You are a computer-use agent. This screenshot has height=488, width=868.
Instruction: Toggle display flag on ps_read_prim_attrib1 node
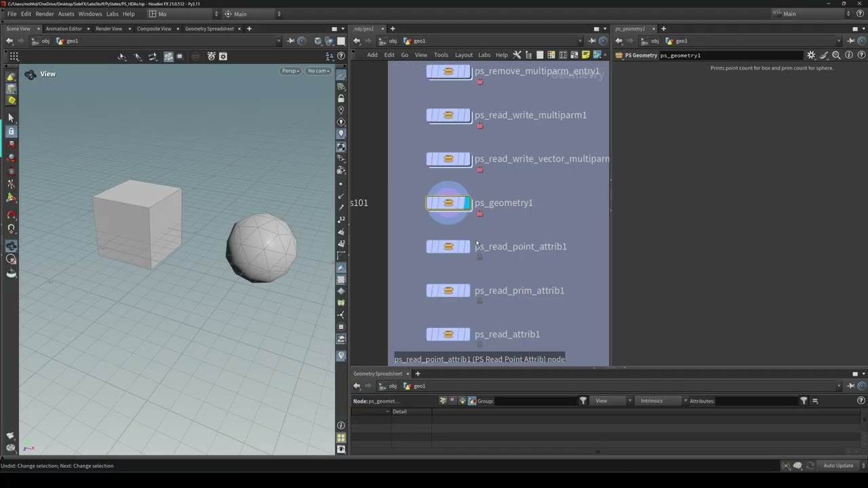(x=467, y=291)
